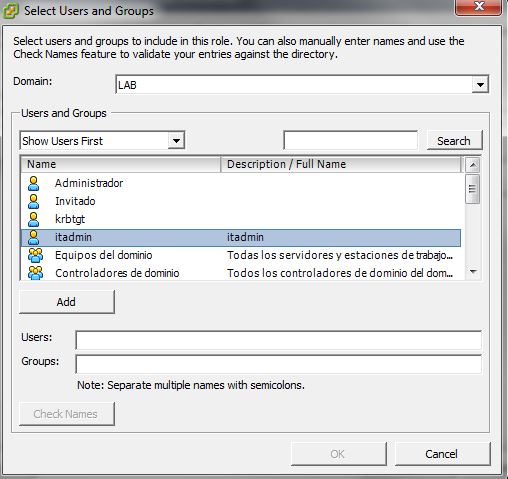Click the list's vertical scrollbar thumb
The height and width of the screenshot is (479, 508).
(x=473, y=189)
